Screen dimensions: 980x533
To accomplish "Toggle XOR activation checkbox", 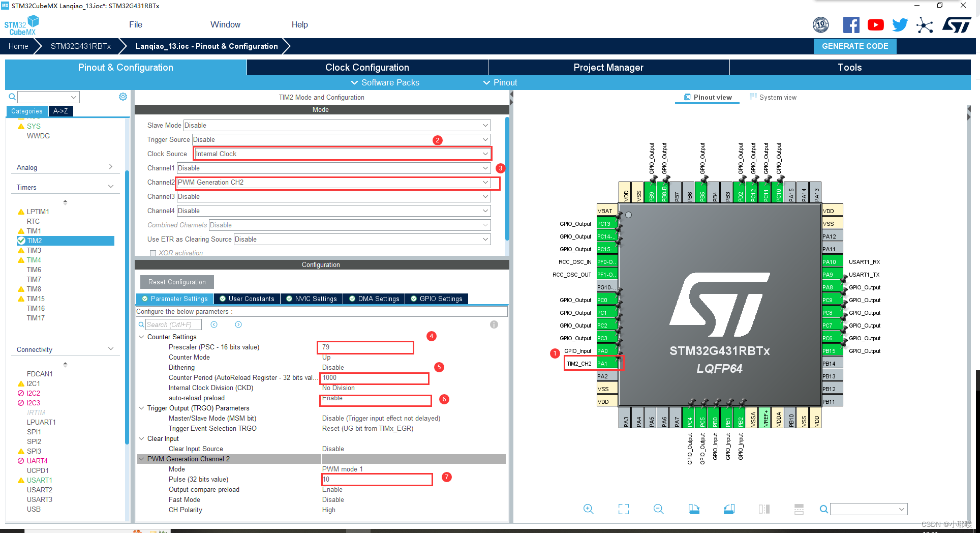I will (x=152, y=253).
